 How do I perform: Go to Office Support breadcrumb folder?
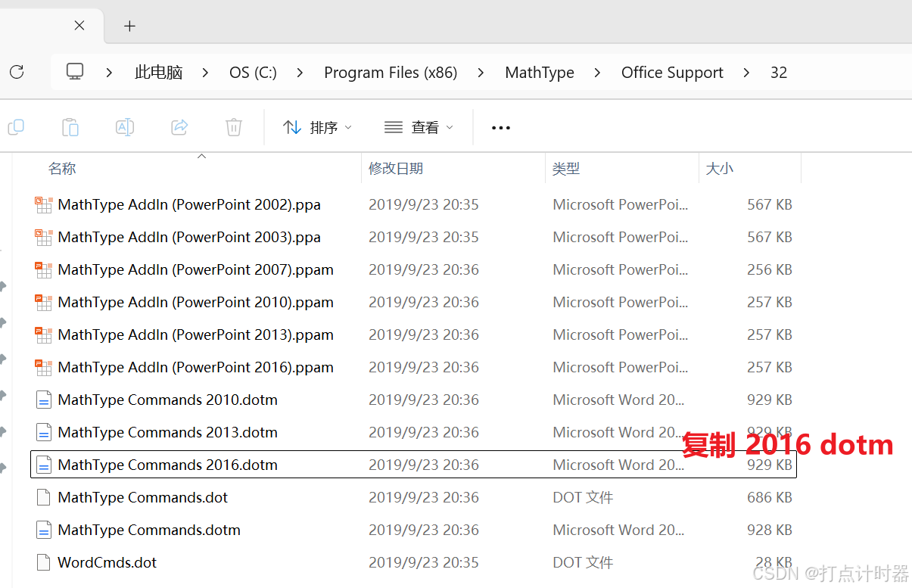672,73
